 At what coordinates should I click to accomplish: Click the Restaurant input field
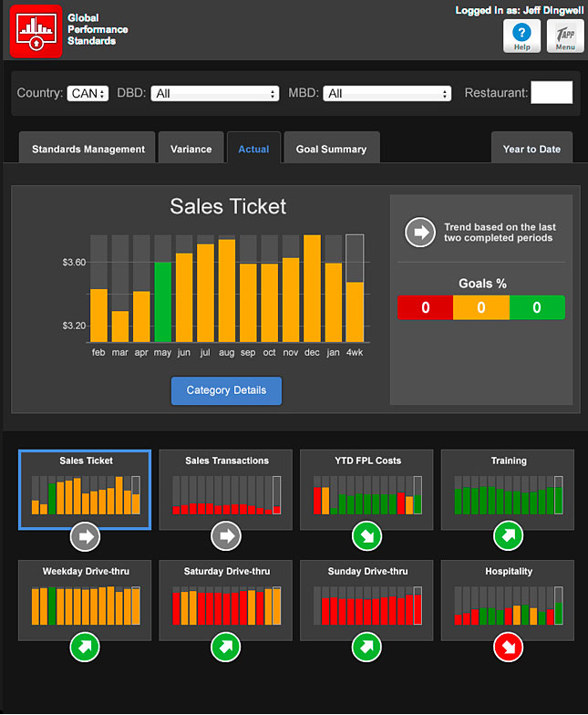pyautogui.click(x=552, y=93)
